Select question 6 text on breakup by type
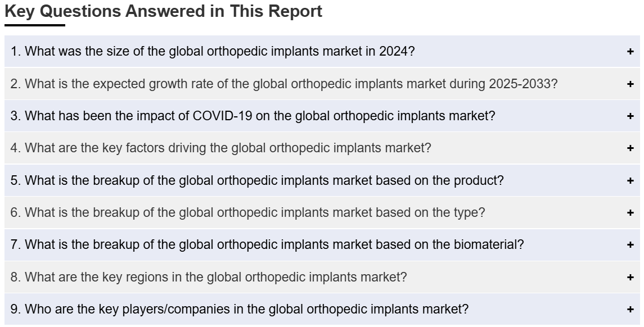 click(247, 213)
